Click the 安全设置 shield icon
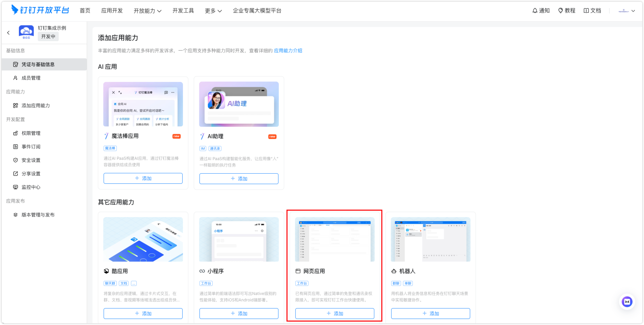 pyautogui.click(x=16, y=160)
